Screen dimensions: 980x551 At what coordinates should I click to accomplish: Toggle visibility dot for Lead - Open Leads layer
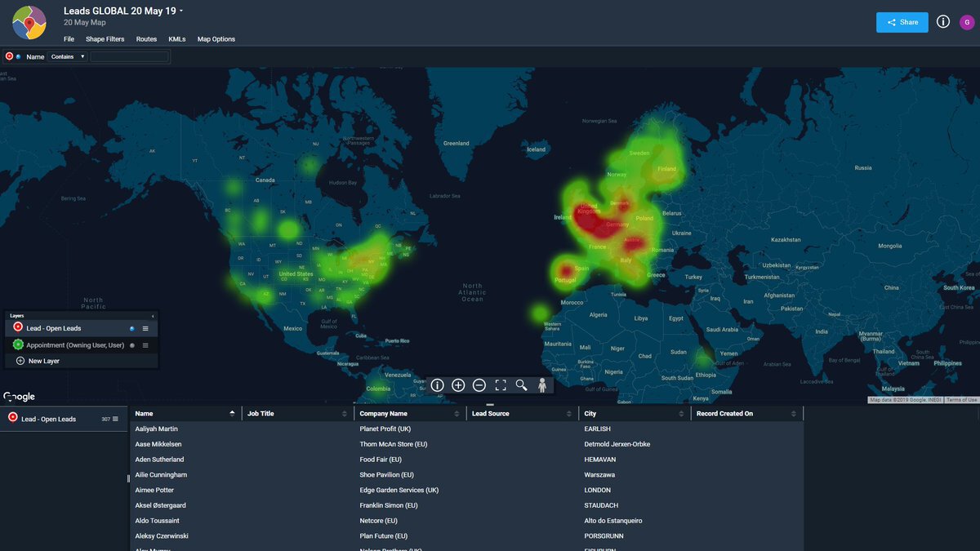132,328
